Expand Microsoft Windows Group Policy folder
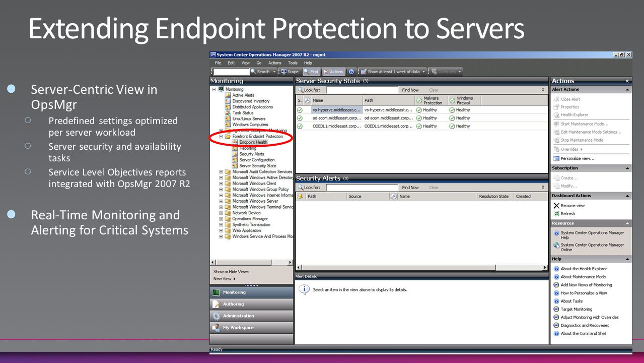 point(221,190)
